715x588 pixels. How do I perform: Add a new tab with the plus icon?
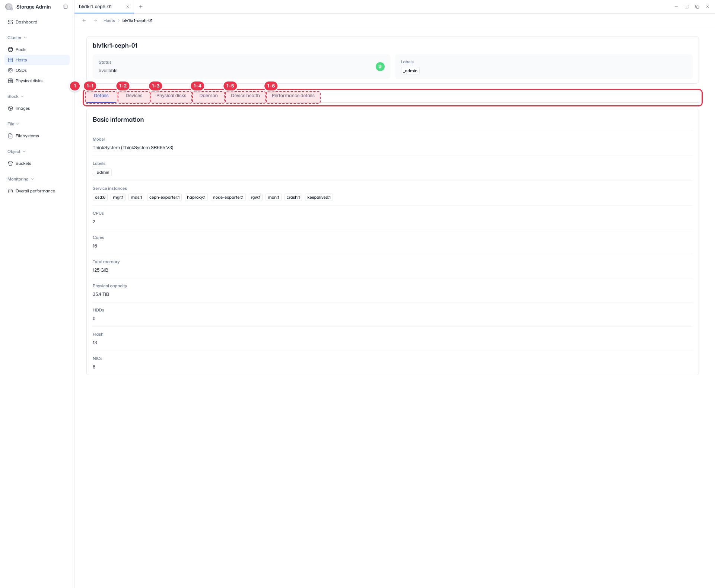click(141, 7)
